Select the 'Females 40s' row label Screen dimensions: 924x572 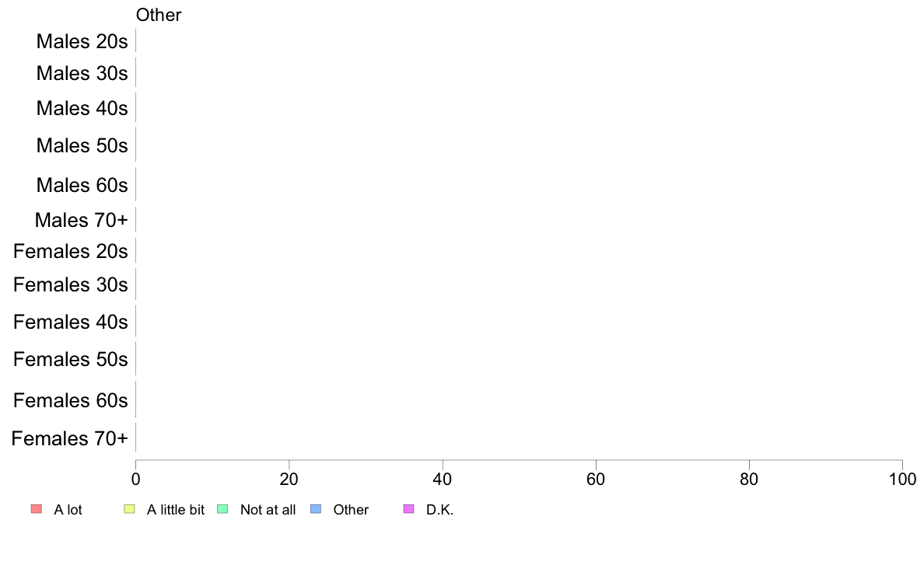click(x=71, y=322)
